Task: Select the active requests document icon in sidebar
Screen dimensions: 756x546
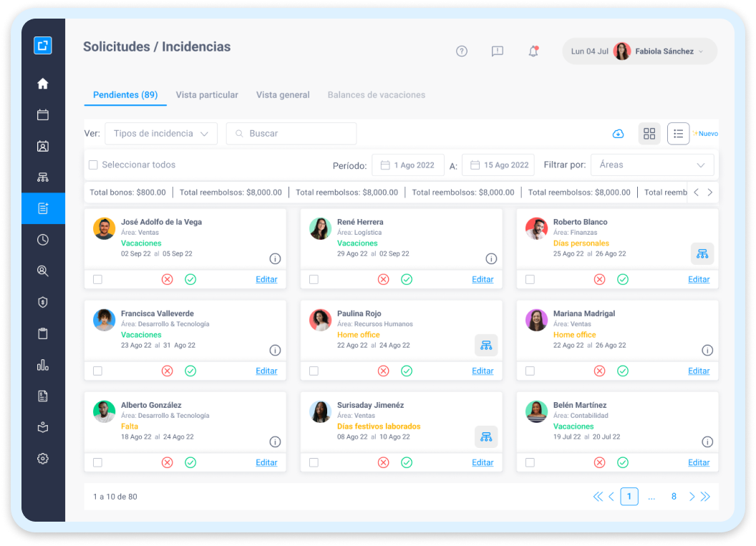Action: (x=43, y=208)
